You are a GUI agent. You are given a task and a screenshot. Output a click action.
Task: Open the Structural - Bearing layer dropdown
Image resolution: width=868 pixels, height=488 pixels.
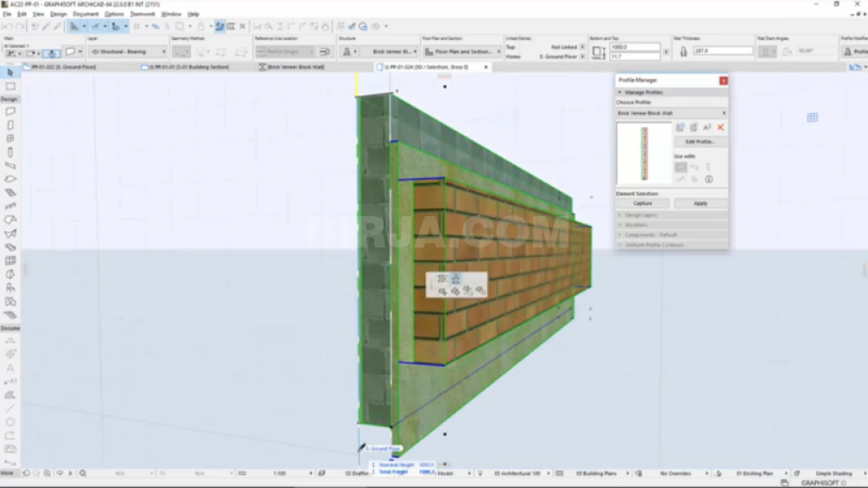point(128,52)
